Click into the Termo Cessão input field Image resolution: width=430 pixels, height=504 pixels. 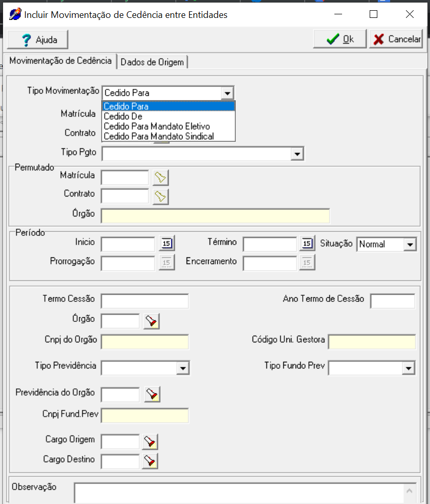click(x=145, y=301)
